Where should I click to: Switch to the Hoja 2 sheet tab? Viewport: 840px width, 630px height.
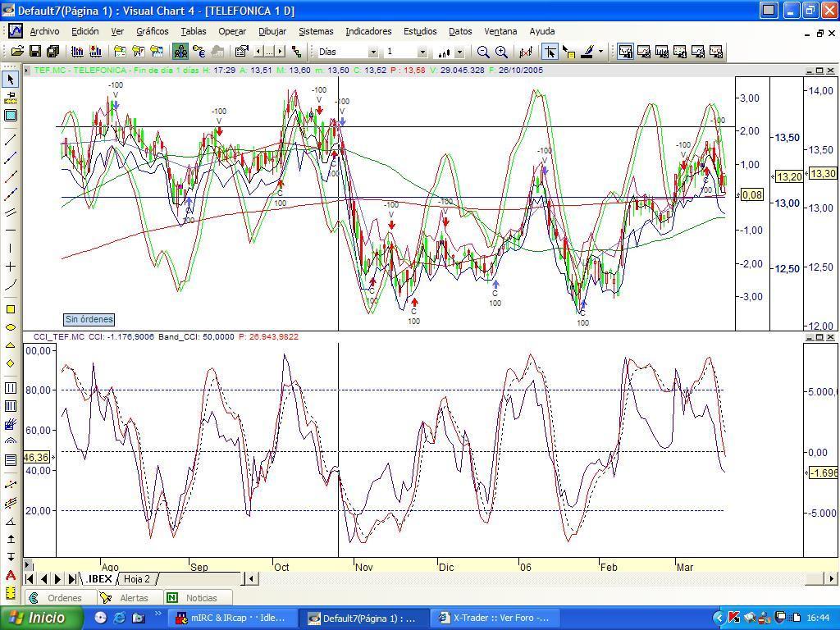(x=137, y=579)
